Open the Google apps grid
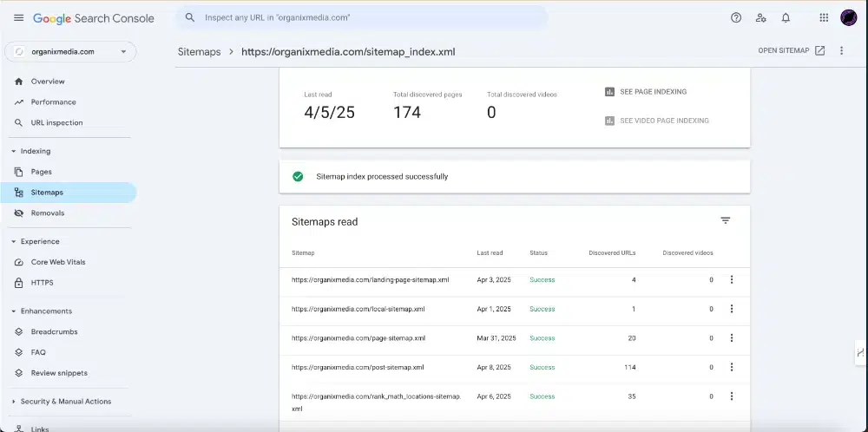This screenshot has width=868, height=432. [824, 17]
